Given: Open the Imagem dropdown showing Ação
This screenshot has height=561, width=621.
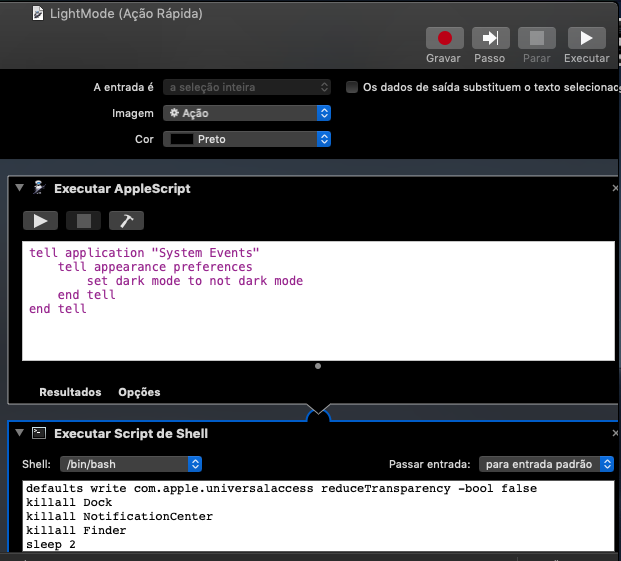Looking at the screenshot, I should pos(247,113).
